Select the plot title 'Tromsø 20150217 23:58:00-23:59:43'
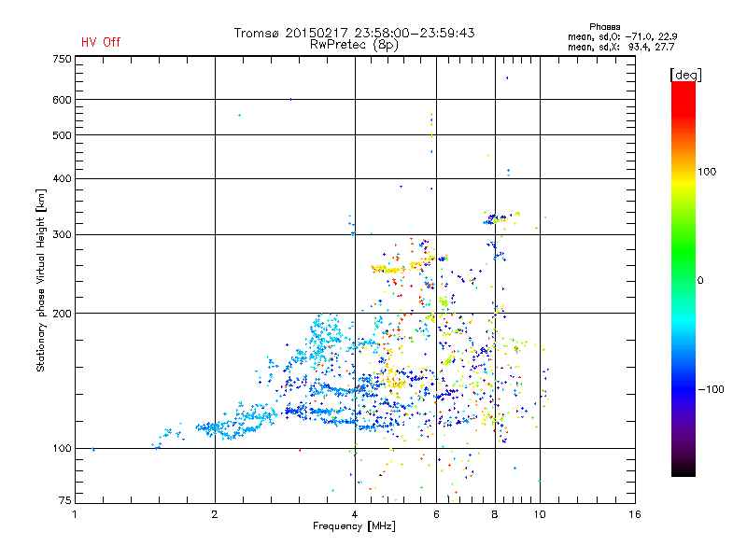Viewport: 747px width, 560px height. pos(354,33)
